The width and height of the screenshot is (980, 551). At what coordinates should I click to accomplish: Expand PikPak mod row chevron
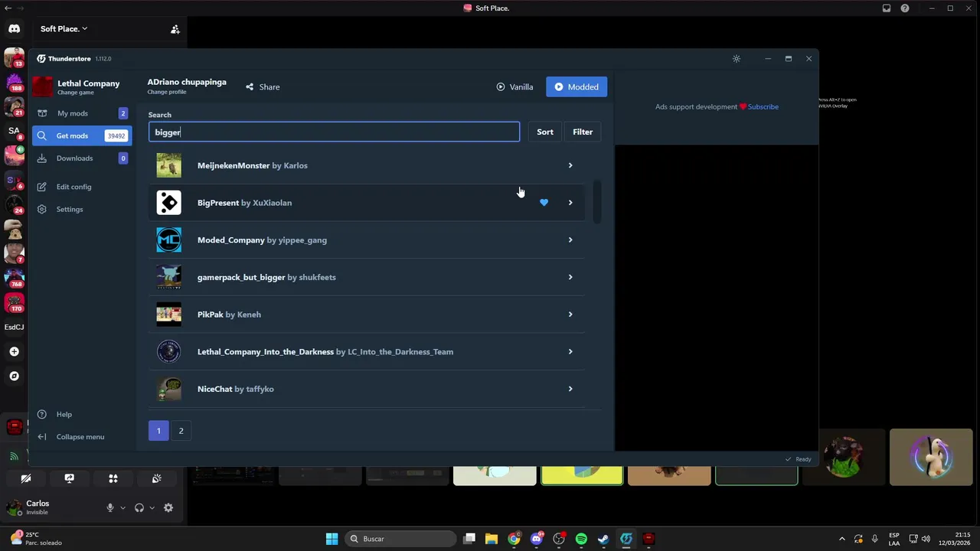570,315
